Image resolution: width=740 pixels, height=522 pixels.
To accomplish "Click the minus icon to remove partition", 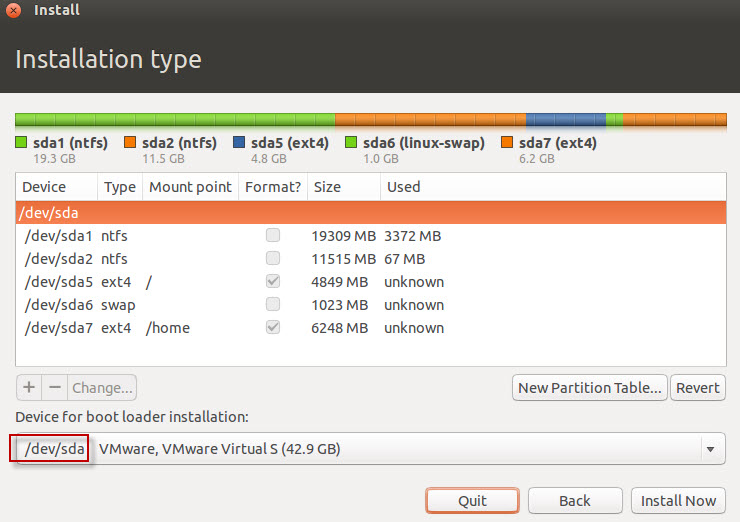I will pyautogui.click(x=54, y=387).
